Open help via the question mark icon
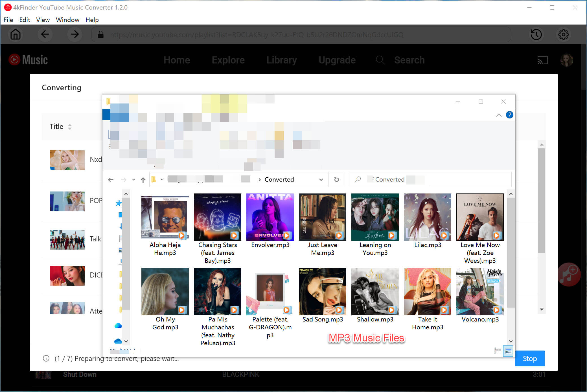The width and height of the screenshot is (587, 392). click(x=509, y=115)
